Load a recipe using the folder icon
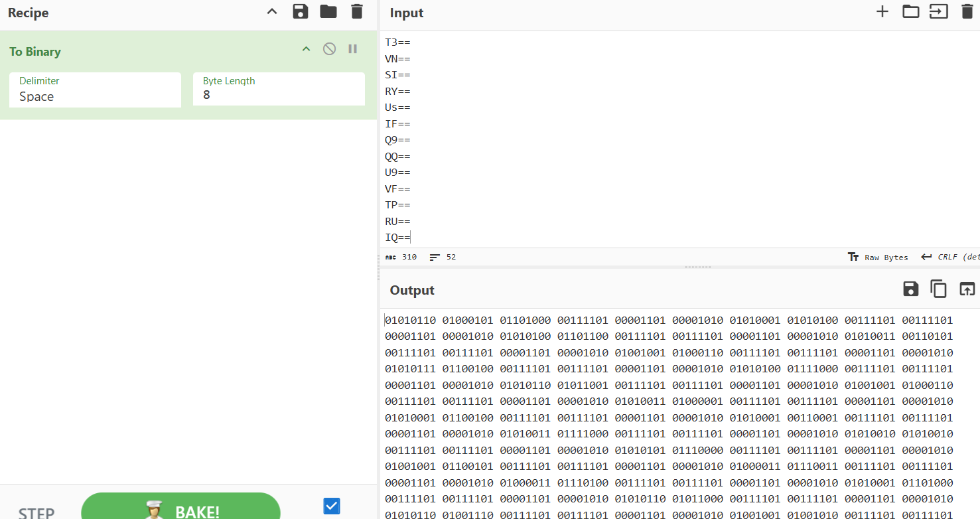The width and height of the screenshot is (980, 519). click(x=328, y=11)
